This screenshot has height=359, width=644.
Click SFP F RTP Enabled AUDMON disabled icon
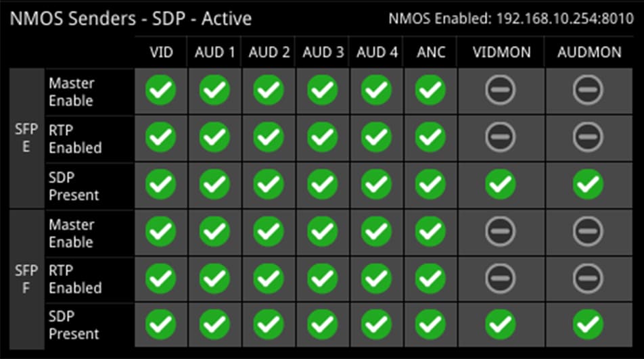click(588, 278)
